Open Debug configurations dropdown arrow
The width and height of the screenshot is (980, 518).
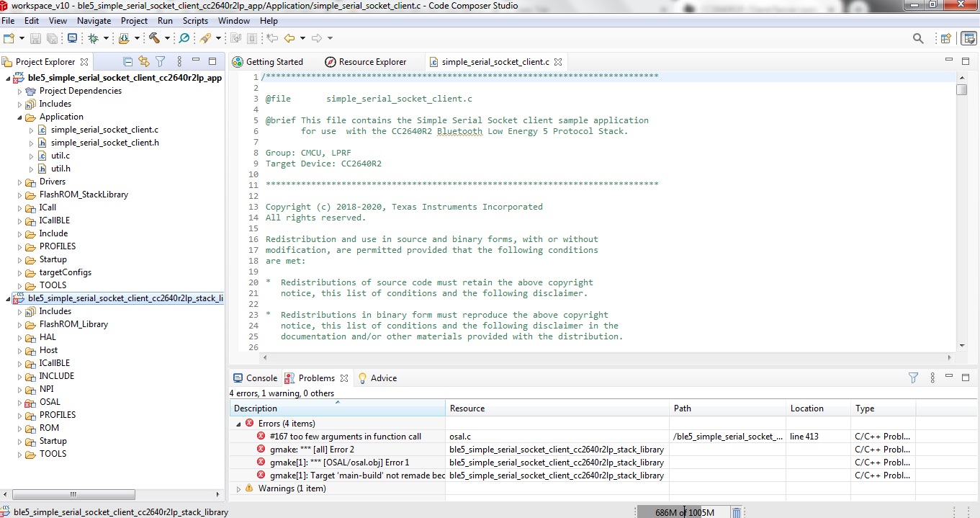click(x=106, y=38)
